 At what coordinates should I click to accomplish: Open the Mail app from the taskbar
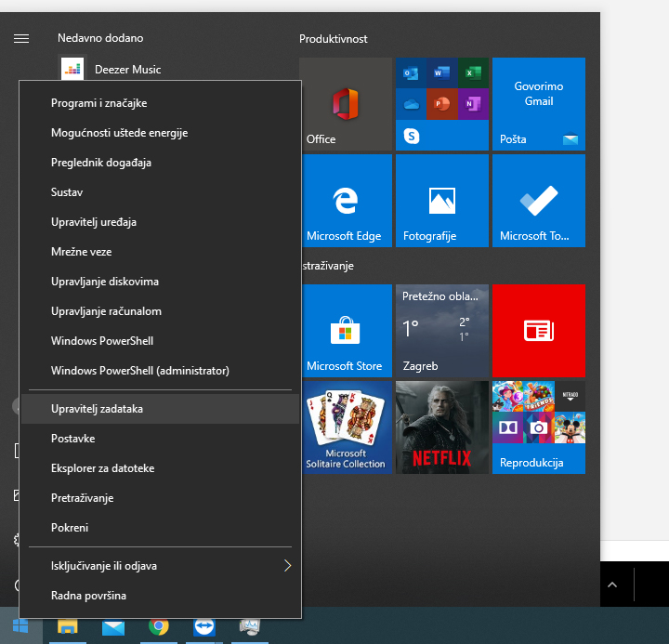113,627
